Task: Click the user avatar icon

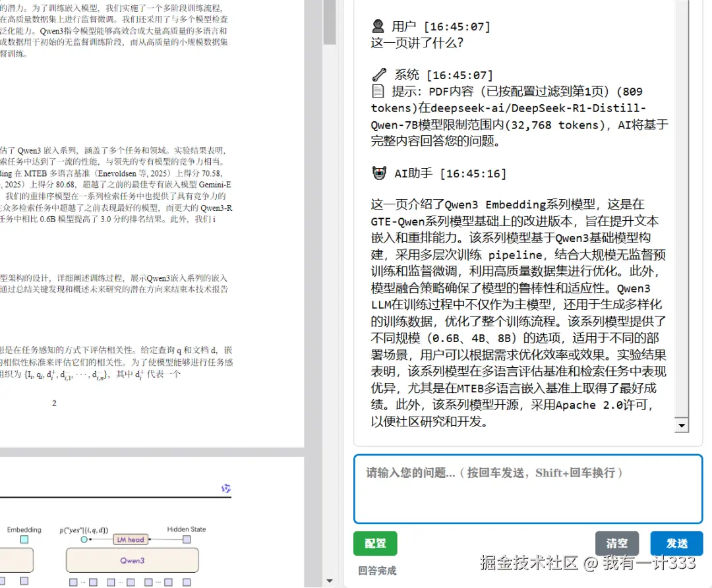Action: [x=378, y=26]
